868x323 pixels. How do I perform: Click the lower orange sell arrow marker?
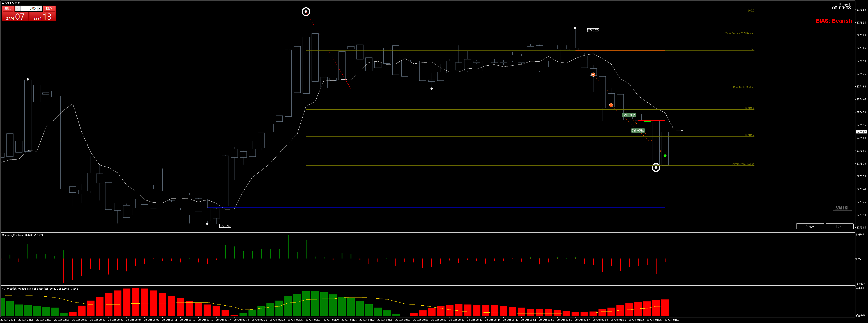pyautogui.click(x=611, y=105)
